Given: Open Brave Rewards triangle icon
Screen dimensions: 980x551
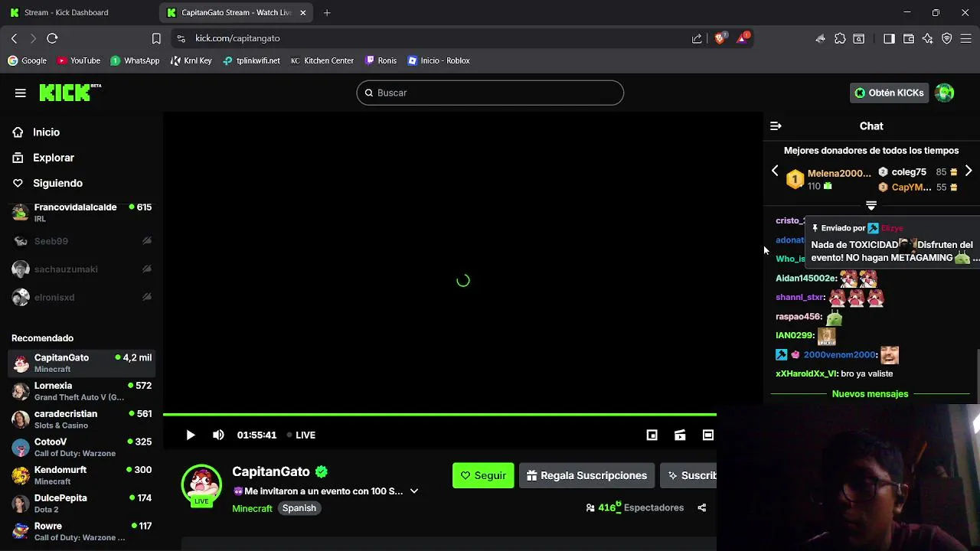Looking at the screenshot, I should 743,37.
